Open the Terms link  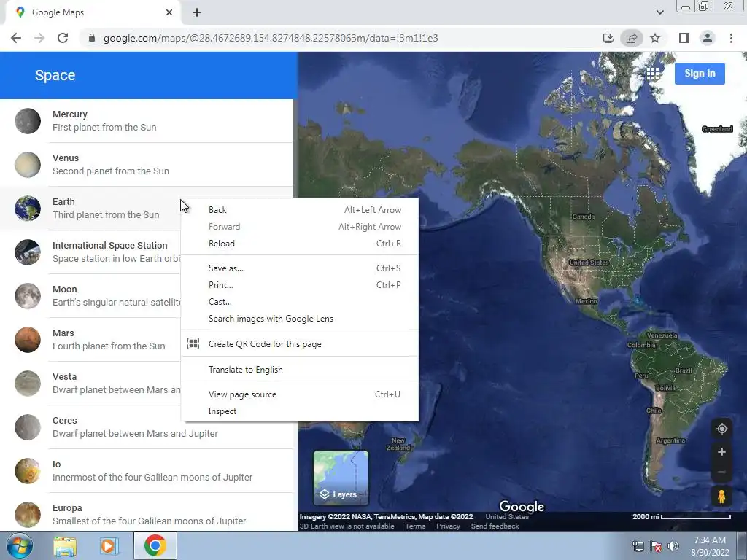(415, 526)
